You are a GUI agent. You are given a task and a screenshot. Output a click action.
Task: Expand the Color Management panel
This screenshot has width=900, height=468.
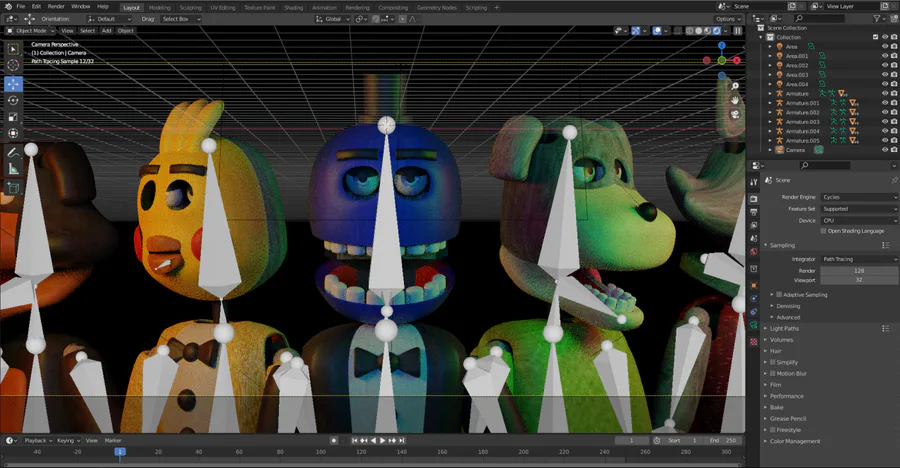[x=794, y=441]
